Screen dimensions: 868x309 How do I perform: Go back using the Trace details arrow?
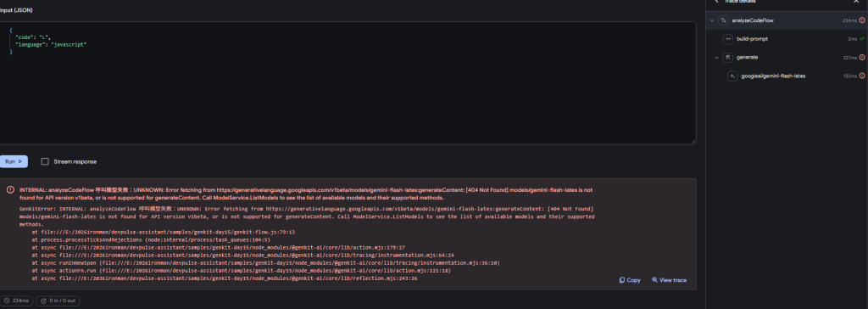click(x=717, y=2)
